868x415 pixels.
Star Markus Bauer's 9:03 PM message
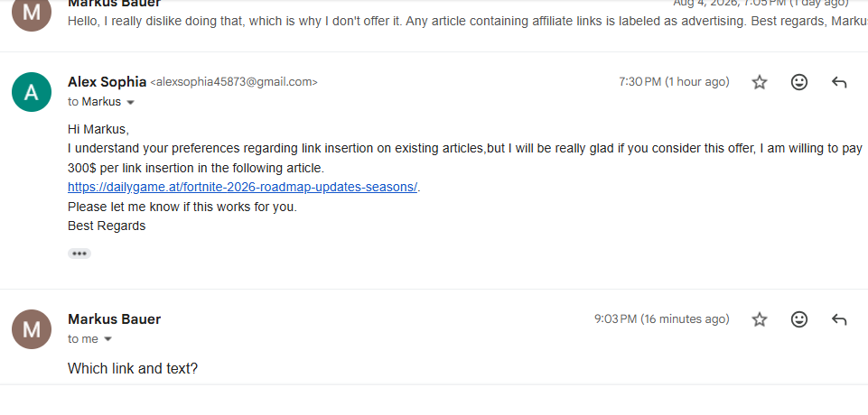pyautogui.click(x=760, y=319)
